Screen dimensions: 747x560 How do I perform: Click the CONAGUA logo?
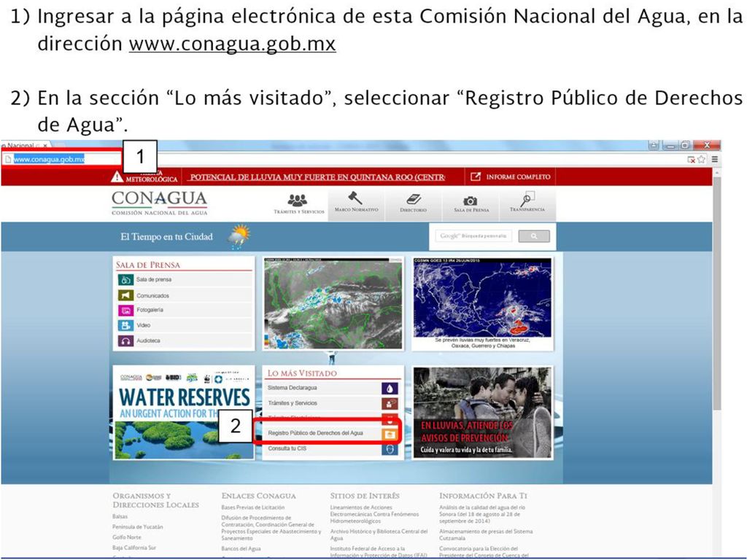pyautogui.click(x=160, y=203)
